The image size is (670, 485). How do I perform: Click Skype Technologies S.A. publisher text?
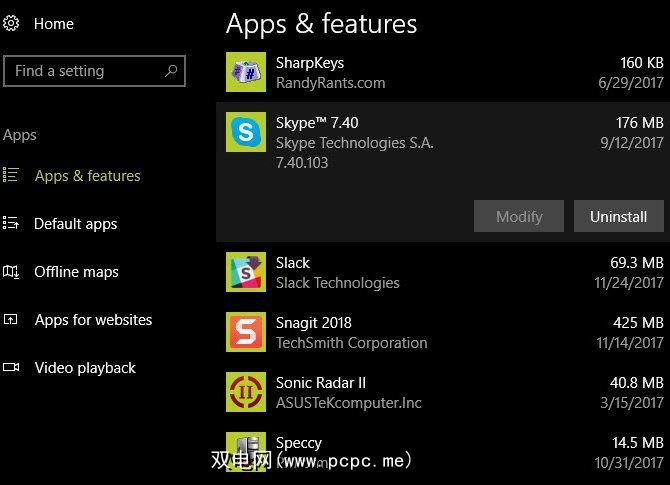pos(355,143)
